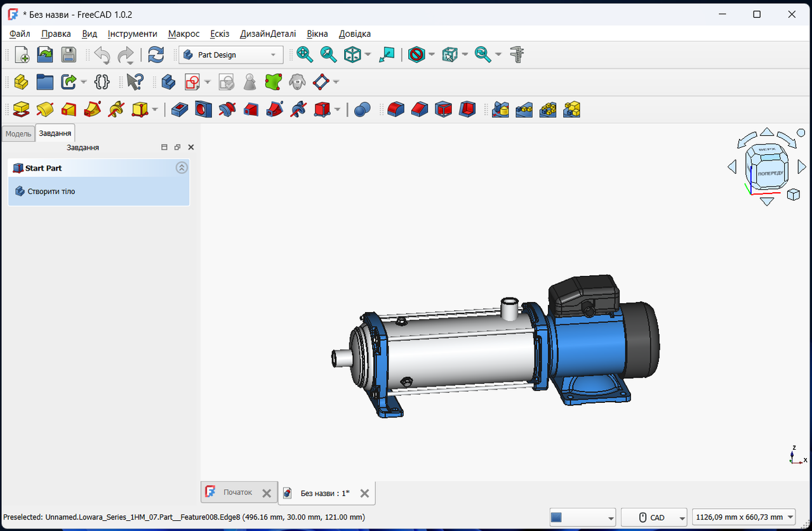
Task: Open the ДизайнДеталі menu
Action: [268, 34]
